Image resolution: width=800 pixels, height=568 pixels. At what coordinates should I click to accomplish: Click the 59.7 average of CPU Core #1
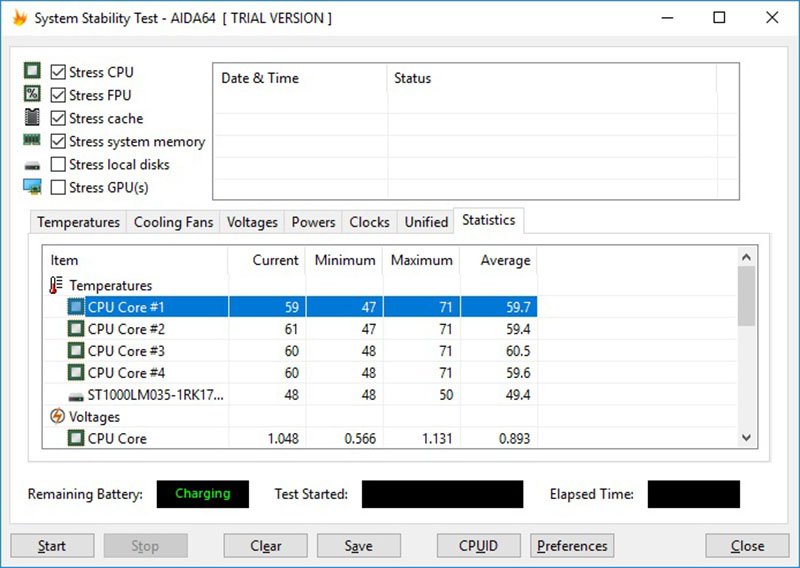coord(518,307)
